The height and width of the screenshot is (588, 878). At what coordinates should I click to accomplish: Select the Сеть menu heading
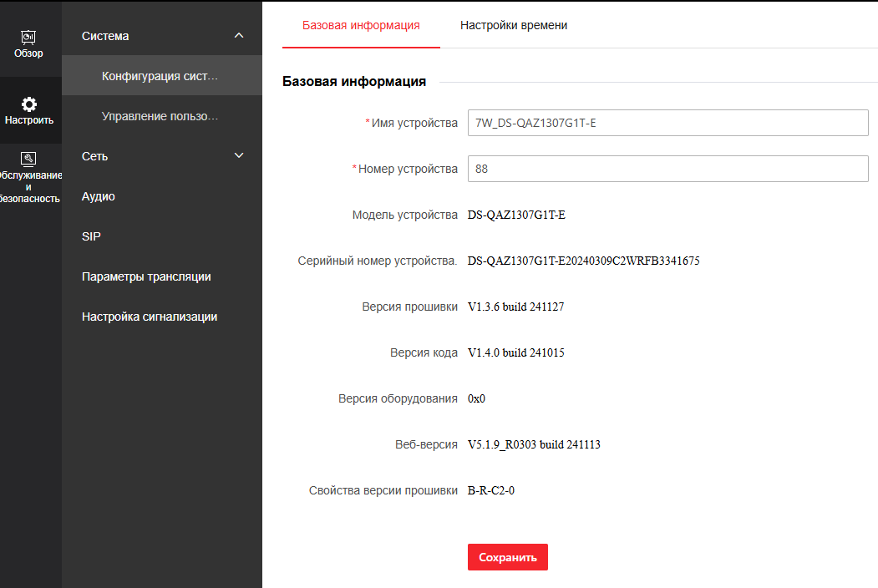(x=94, y=156)
